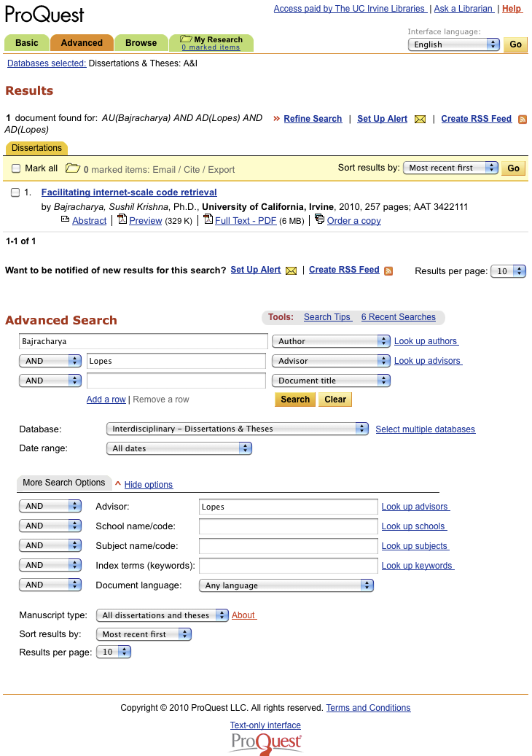Click the Databases selected link
532x756 pixels.
pos(47,63)
